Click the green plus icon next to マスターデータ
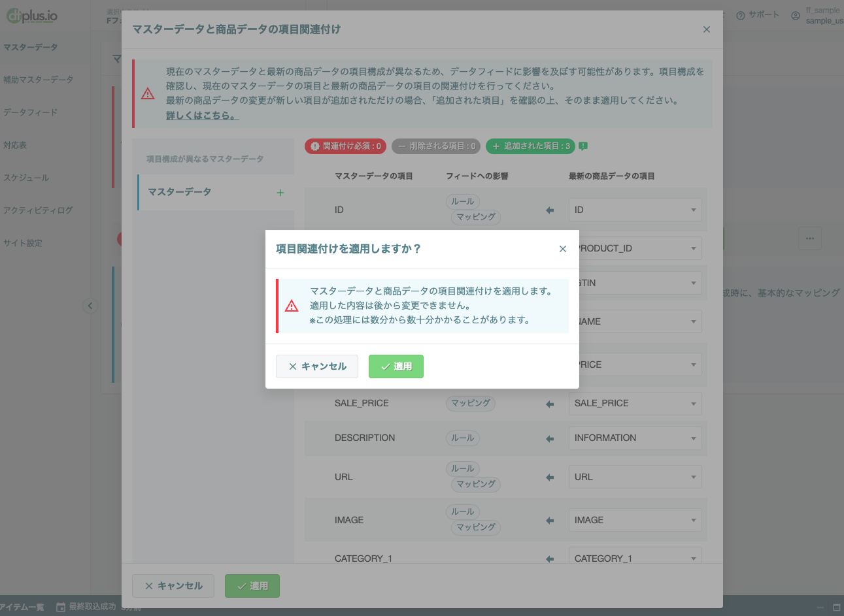The width and height of the screenshot is (844, 616). pyautogui.click(x=280, y=193)
